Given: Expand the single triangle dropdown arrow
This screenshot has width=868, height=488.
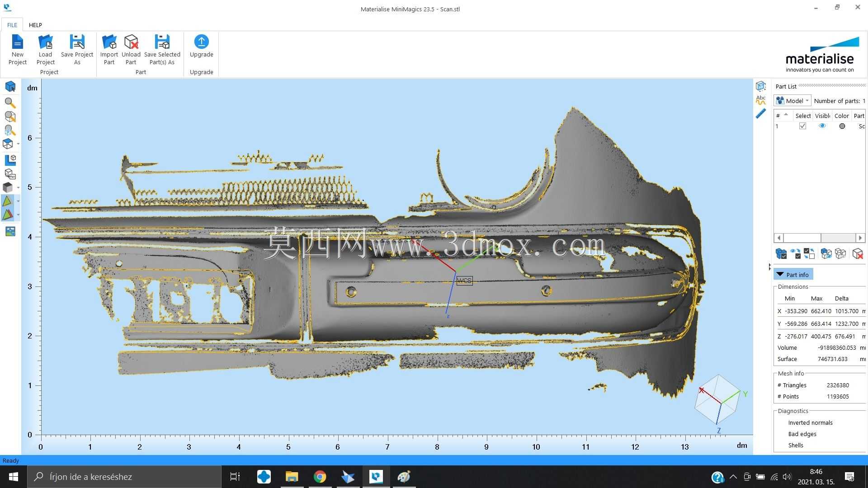Looking at the screenshot, I should [18, 201].
